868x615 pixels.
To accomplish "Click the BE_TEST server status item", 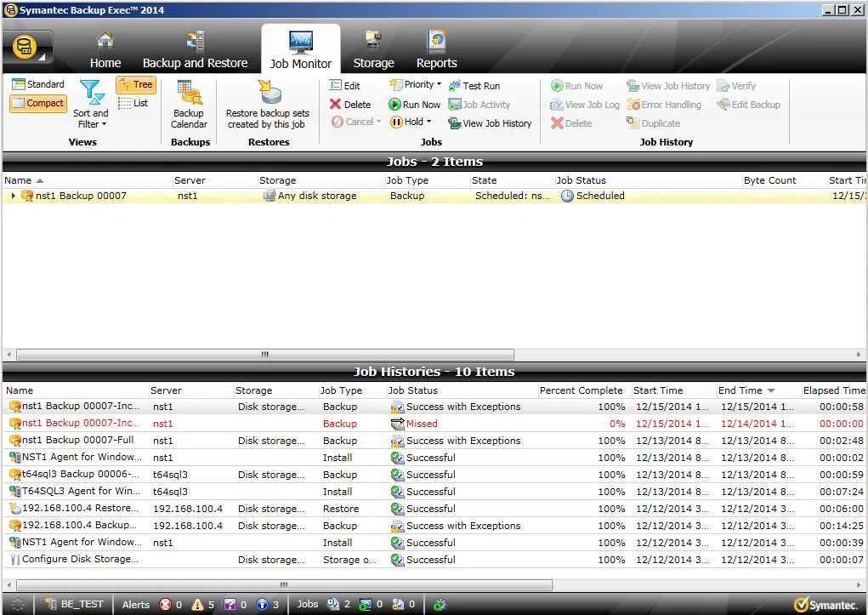I will click(74, 604).
